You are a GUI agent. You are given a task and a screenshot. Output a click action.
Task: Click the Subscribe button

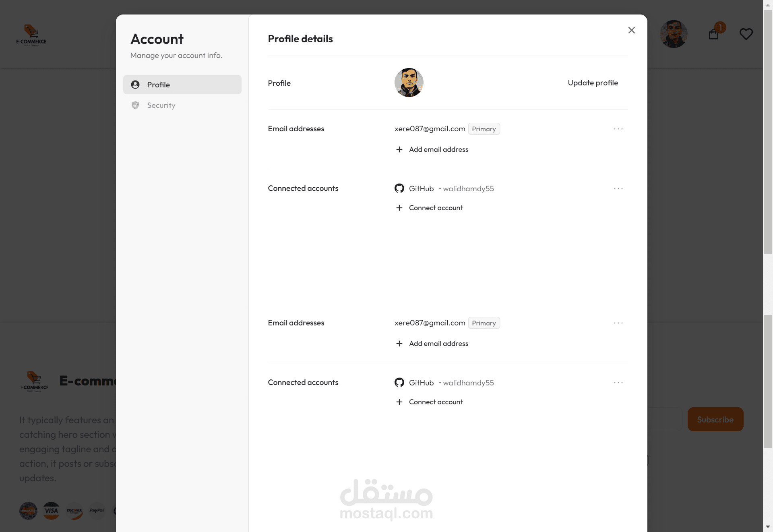pos(715,419)
